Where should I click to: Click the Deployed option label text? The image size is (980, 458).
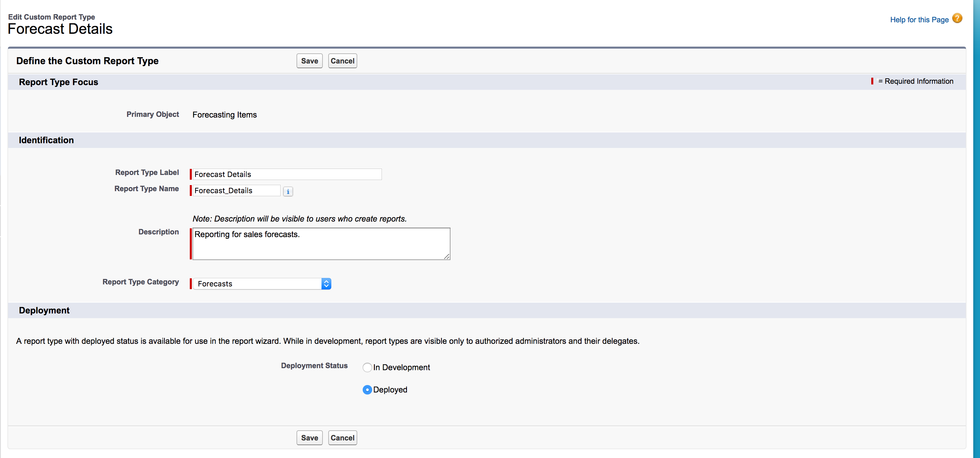tap(390, 390)
